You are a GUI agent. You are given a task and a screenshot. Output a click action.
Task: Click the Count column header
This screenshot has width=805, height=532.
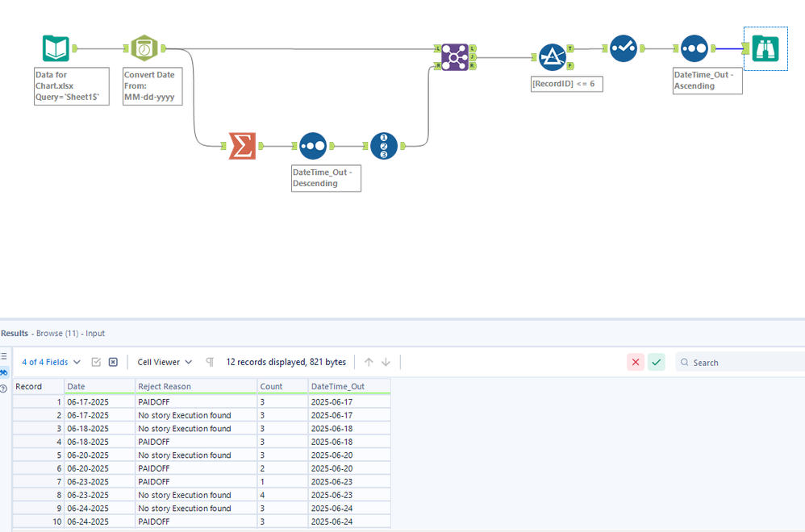click(283, 386)
